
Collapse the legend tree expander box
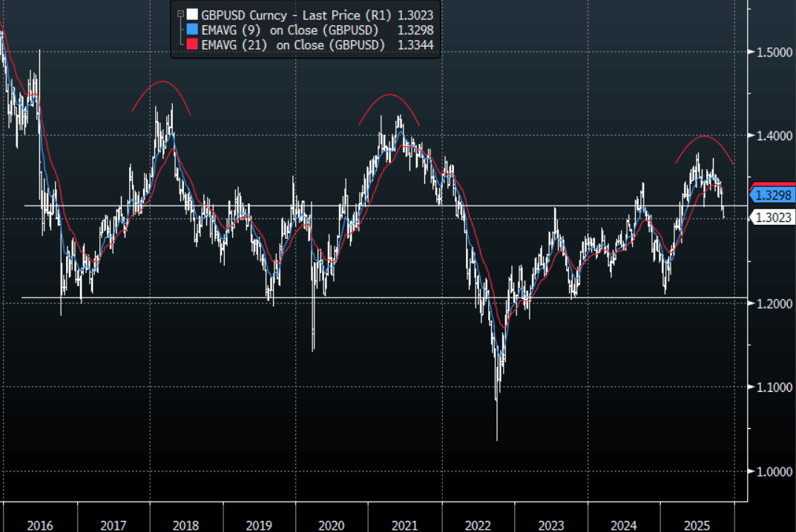pyautogui.click(x=180, y=14)
